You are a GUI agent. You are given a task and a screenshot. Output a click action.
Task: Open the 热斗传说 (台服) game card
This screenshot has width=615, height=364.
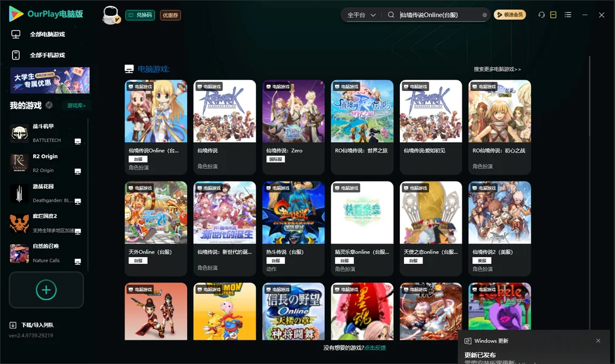[x=293, y=228]
